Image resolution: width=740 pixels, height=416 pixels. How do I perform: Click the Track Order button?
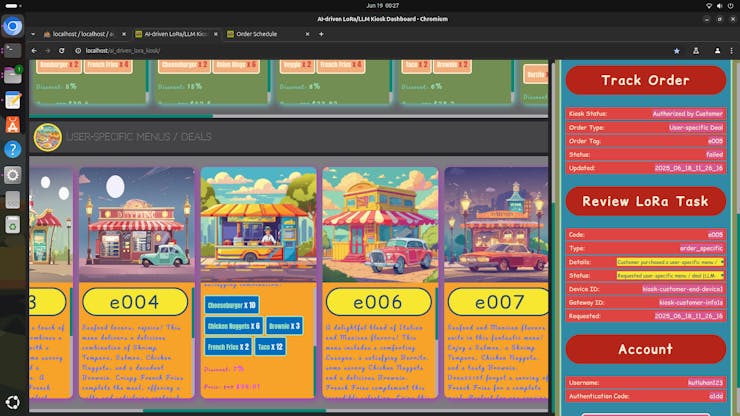pyautogui.click(x=645, y=81)
